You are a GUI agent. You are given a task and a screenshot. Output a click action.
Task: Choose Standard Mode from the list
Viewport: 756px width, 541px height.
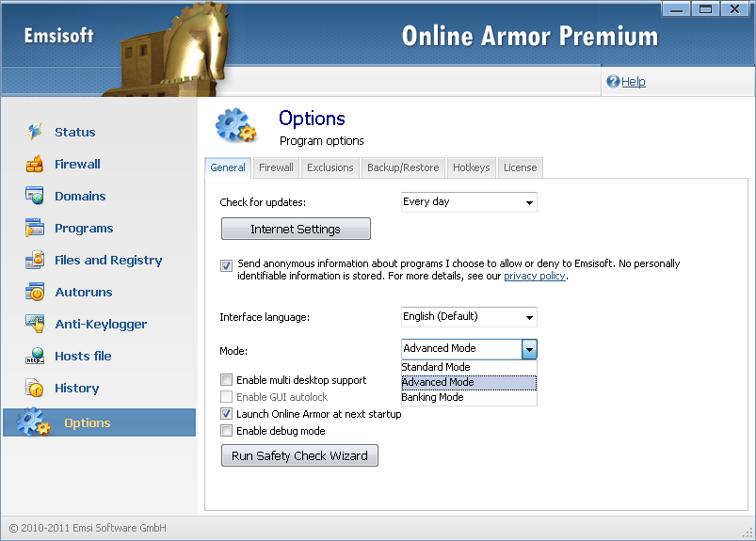469,367
